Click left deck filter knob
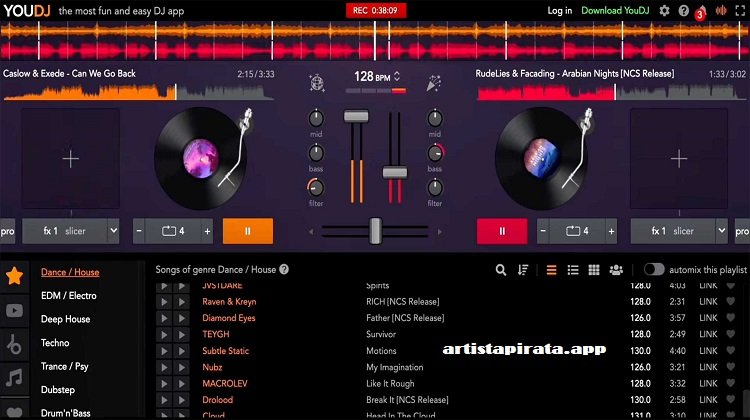750x420 pixels. point(316,188)
